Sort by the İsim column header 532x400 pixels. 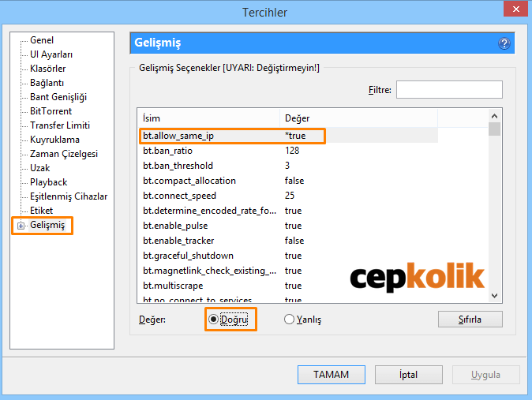[208, 118]
